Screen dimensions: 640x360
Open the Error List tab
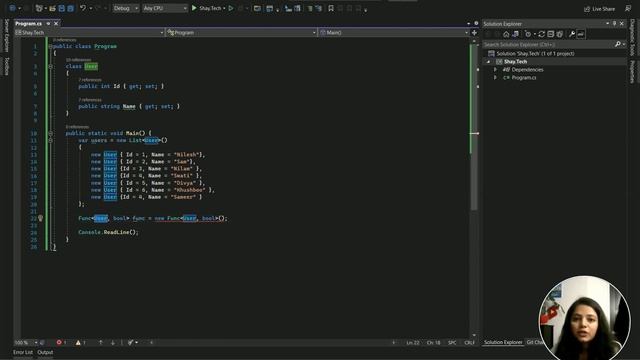(23, 352)
